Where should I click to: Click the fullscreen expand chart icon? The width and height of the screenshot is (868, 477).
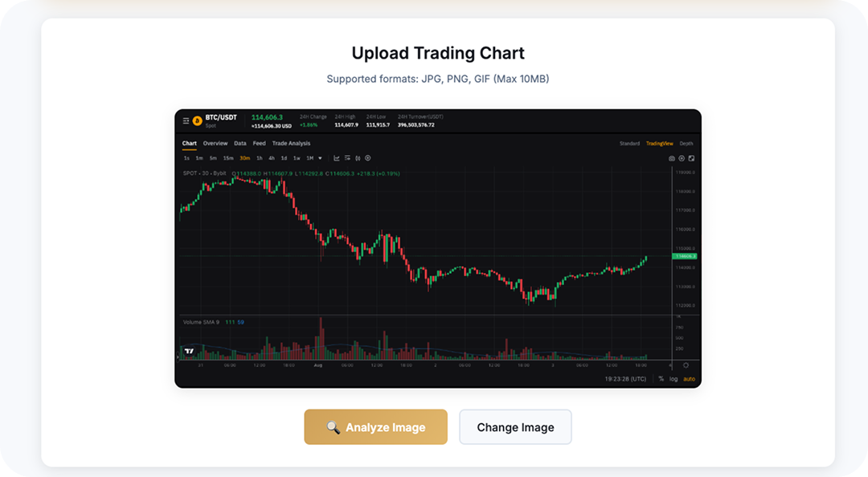691,158
